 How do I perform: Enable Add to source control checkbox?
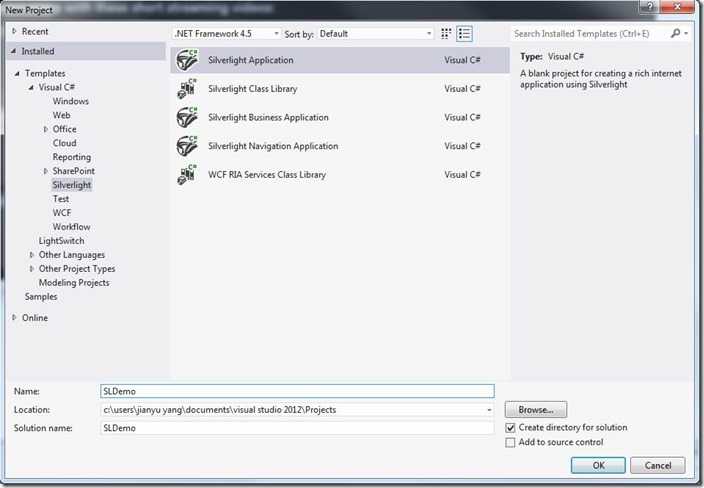point(510,443)
